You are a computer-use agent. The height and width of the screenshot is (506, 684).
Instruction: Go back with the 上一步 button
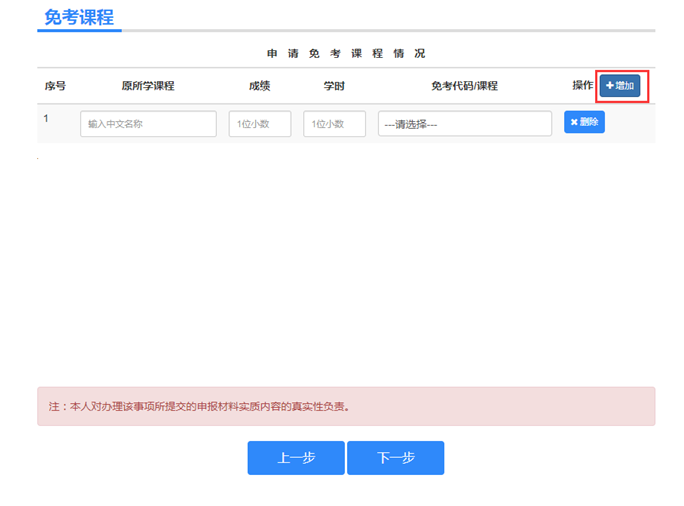click(x=296, y=458)
